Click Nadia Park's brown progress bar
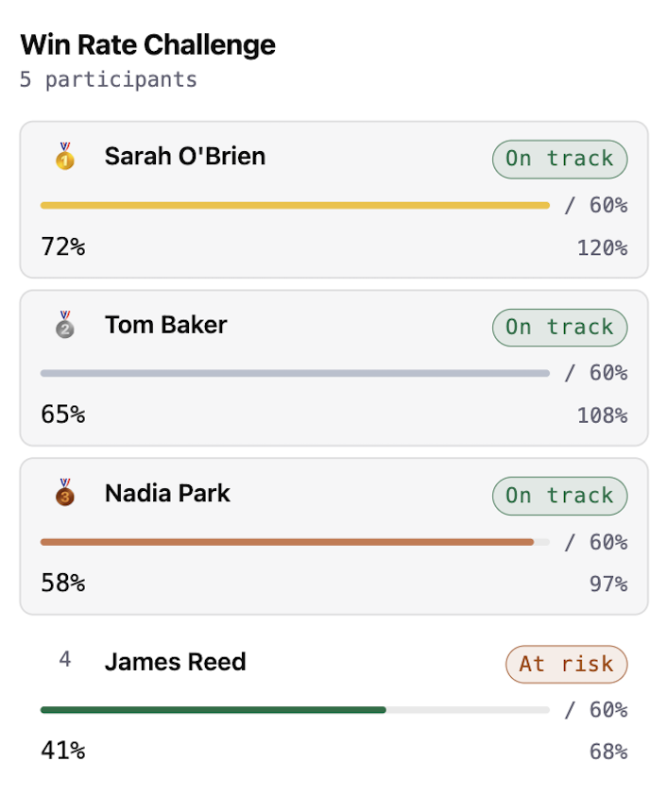The width and height of the screenshot is (667, 812). point(286,542)
